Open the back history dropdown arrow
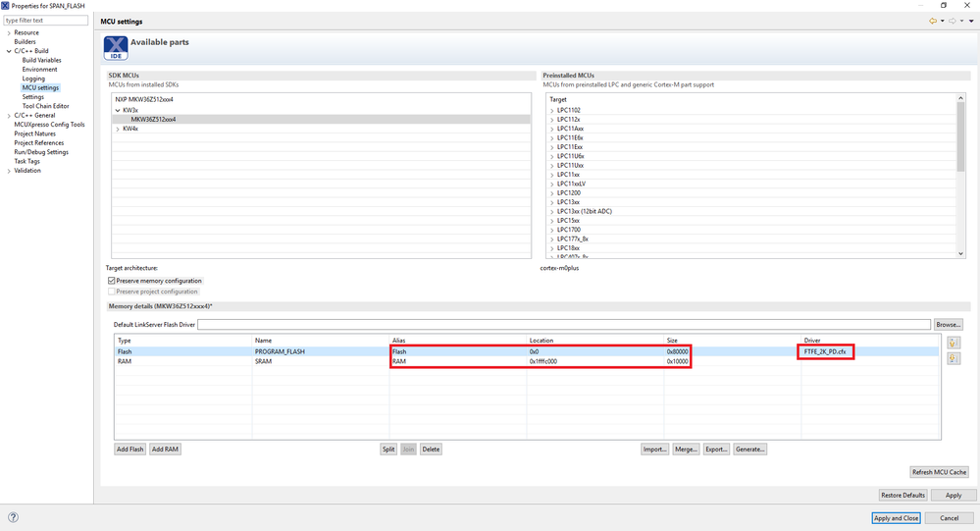The image size is (980, 531). click(942, 22)
